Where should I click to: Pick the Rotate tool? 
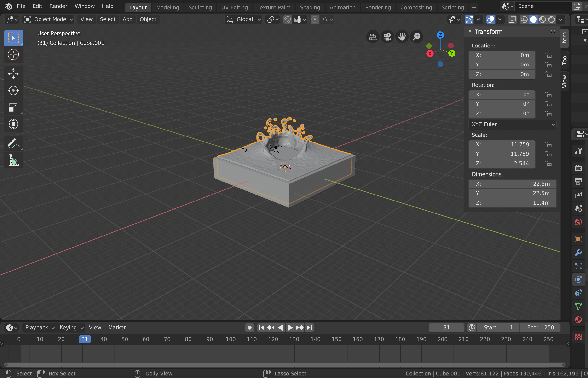14,91
